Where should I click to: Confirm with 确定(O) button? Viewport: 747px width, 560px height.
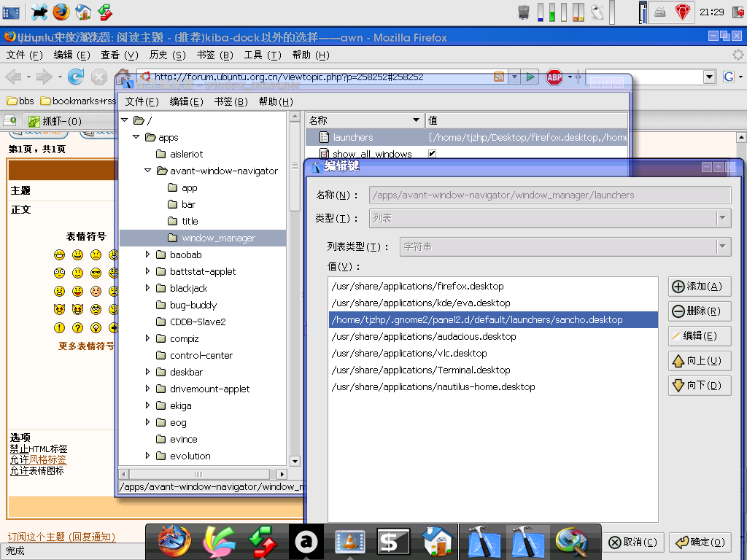click(x=700, y=542)
